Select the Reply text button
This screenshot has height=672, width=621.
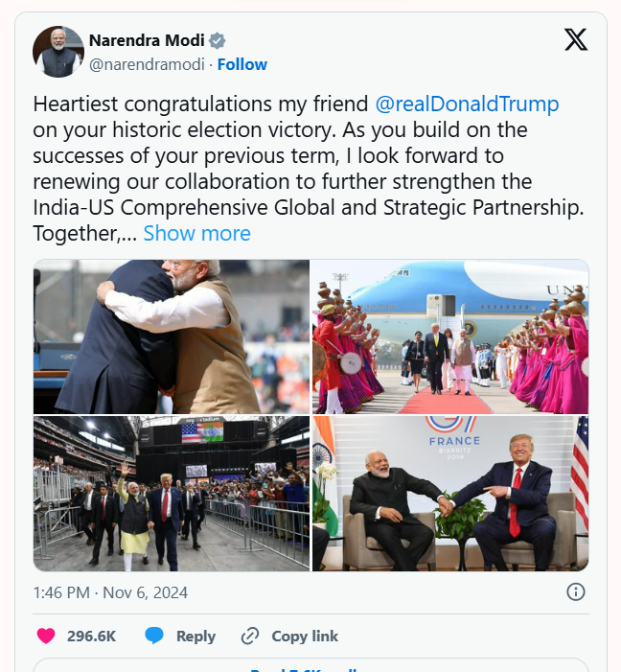tap(195, 637)
